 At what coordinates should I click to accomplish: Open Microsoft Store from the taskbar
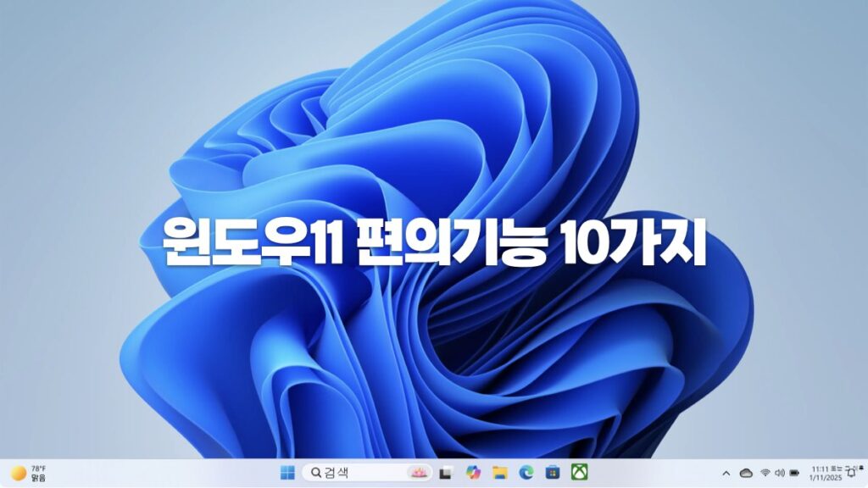553,473
